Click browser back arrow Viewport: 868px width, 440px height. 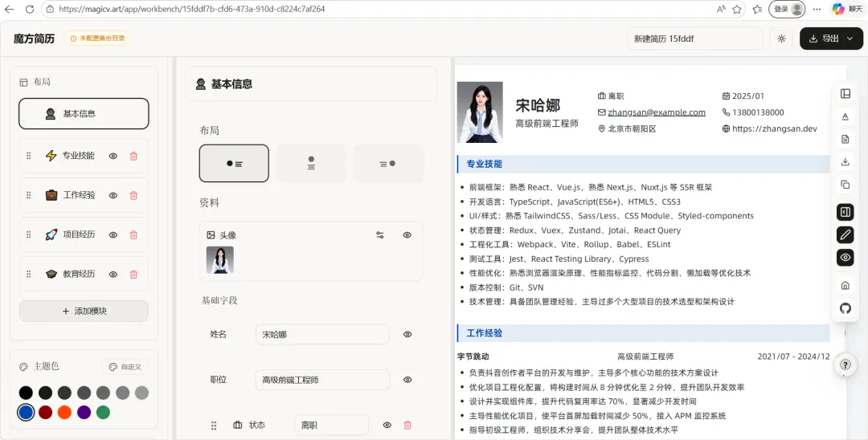pyautogui.click(x=9, y=9)
